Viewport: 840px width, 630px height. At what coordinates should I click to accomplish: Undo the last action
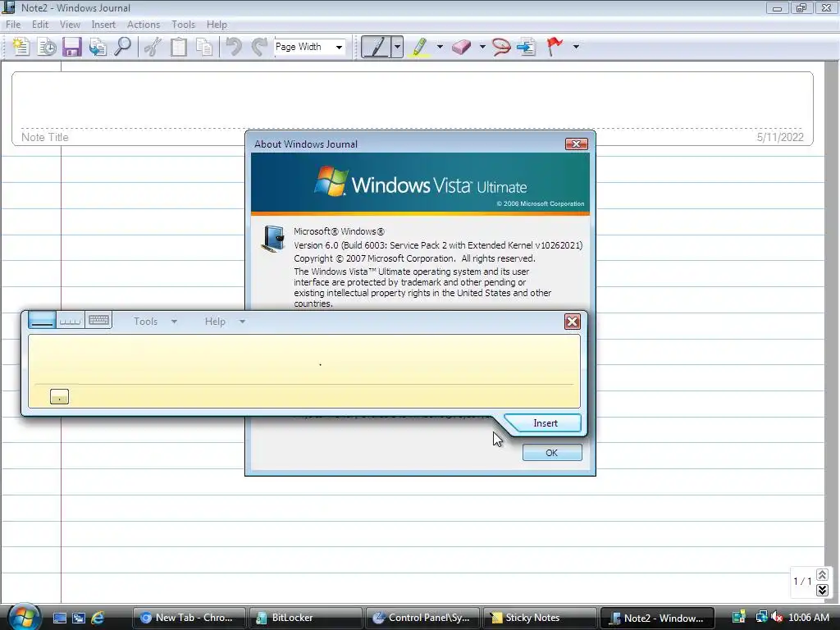[234, 47]
